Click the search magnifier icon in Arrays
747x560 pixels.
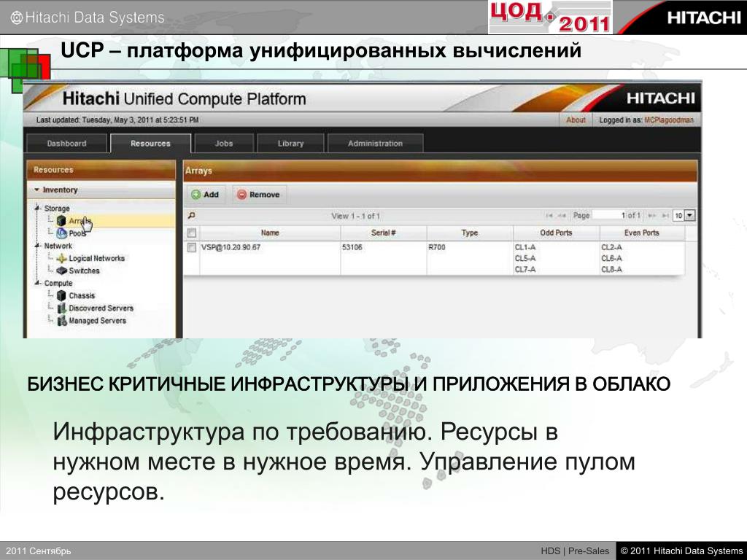pos(192,215)
